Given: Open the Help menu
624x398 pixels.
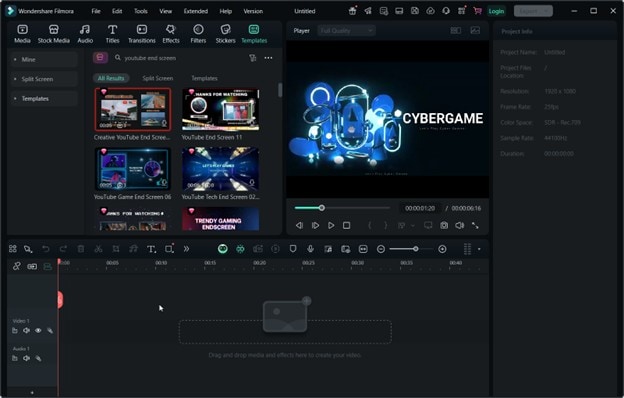Looking at the screenshot, I should coord(226,11).
